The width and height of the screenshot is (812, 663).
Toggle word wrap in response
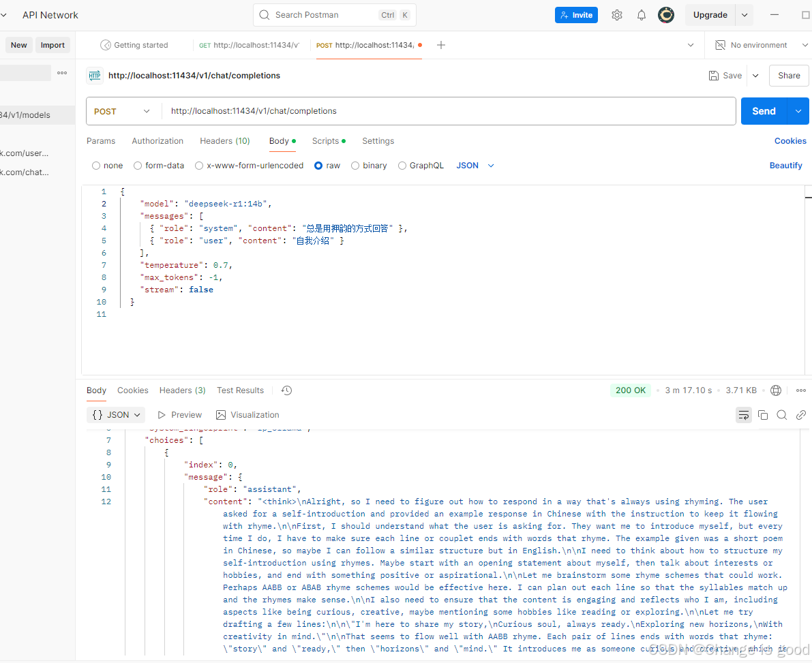[744, 415]
